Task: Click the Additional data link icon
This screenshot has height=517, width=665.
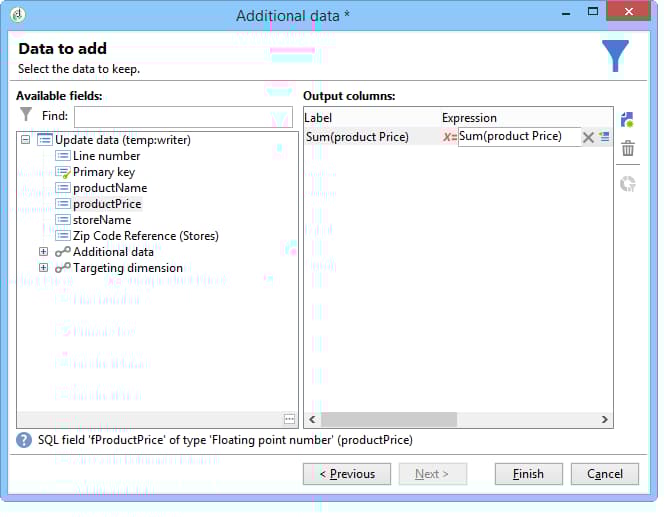Action: (x=63, y=252)
